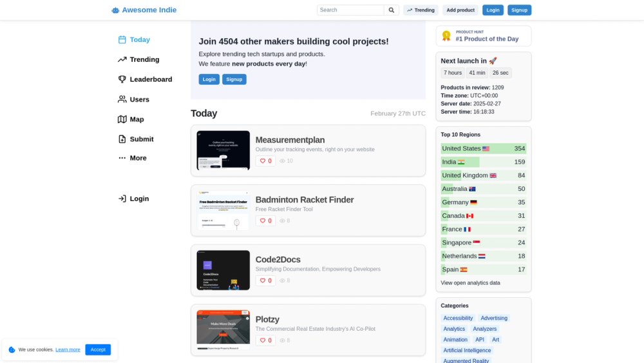
Task: Click the heart icon on Measurementplan
Action: click(x=263, y=161)
